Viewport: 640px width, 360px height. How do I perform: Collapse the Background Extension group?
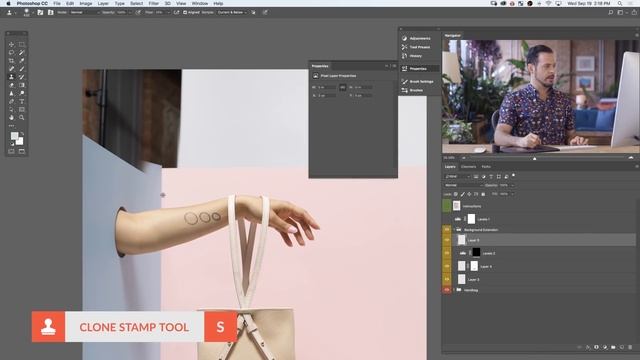click(454, 230)
